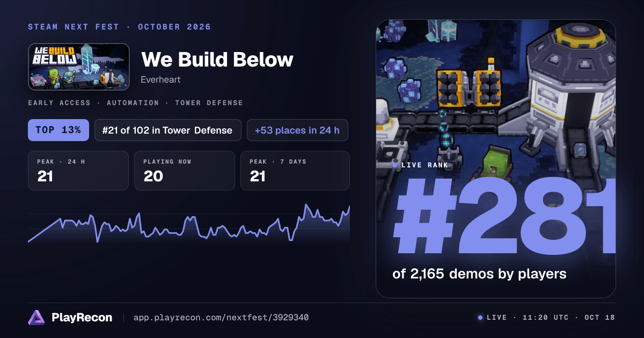Click the Playing Now stat card
Screen dimensions: 644x338
185,171
